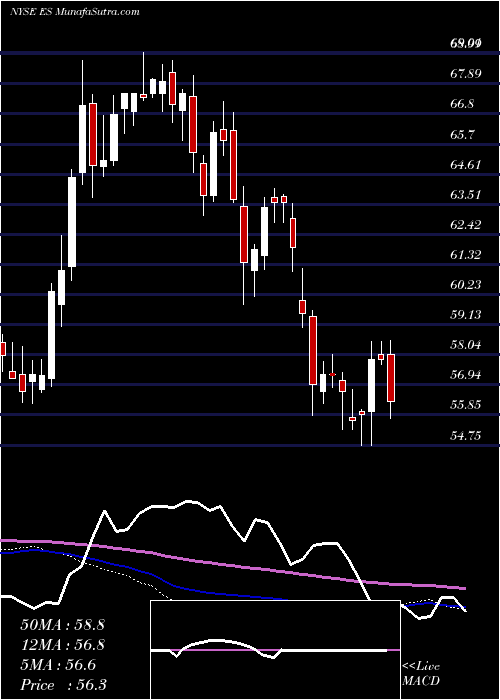Select the 67.89 price axis label
This screenshot has height=700, width=500.
[466, 73]
